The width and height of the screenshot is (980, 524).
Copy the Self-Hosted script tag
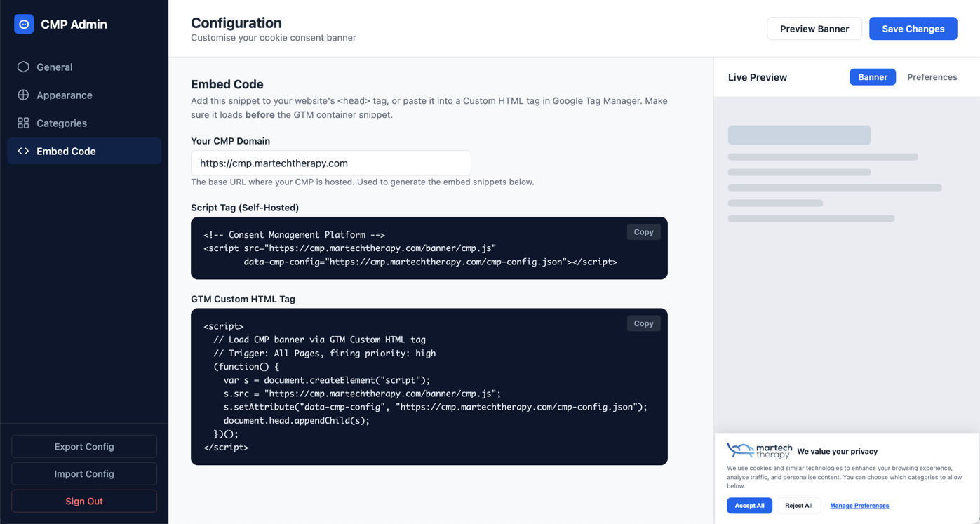643,232
